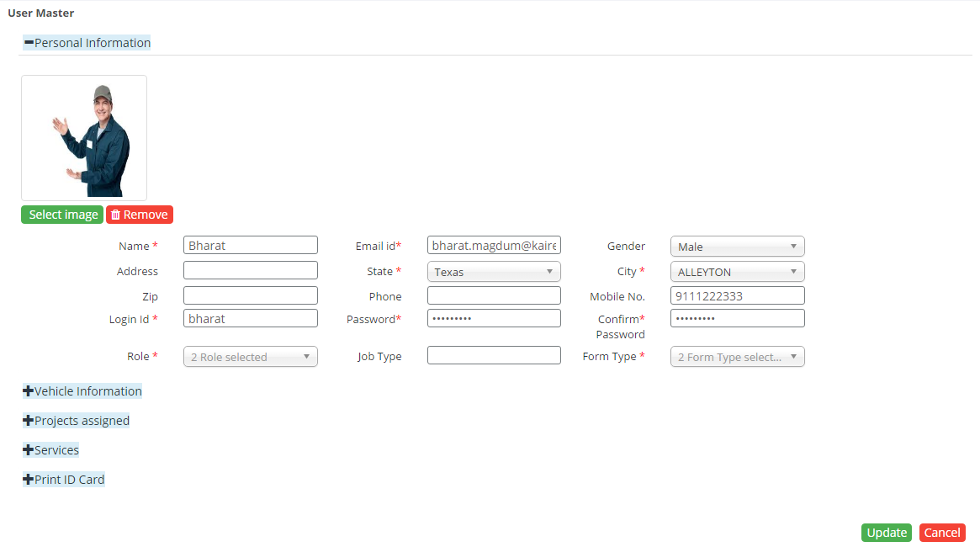Viewport: 980px width, 547px height.
Task: Remove the profile image
Action: (140, 215)
